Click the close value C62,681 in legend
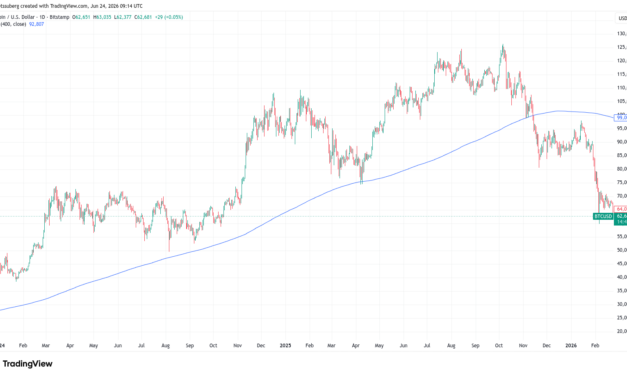627x376 pixels. click(143, 17)
